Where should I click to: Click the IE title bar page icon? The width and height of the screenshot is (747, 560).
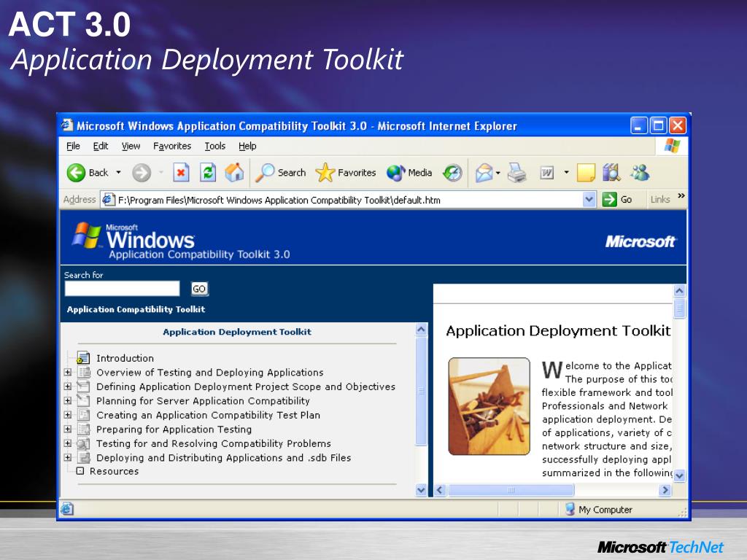click(x=67, y=125)
